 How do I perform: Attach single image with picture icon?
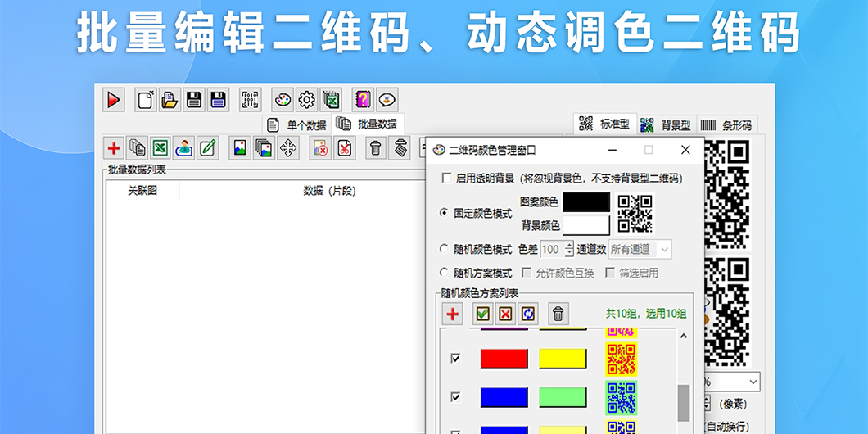pyautogui.click(x=240, y=147)
